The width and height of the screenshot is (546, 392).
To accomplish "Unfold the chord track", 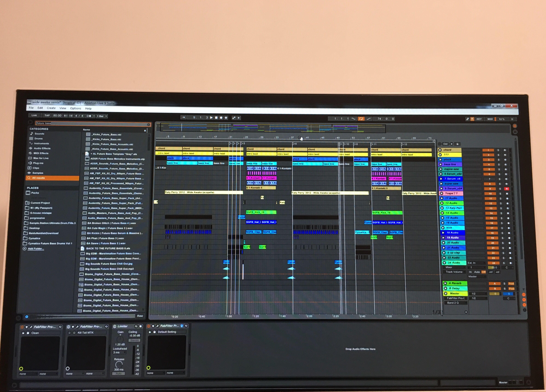I will click(440, 150).
